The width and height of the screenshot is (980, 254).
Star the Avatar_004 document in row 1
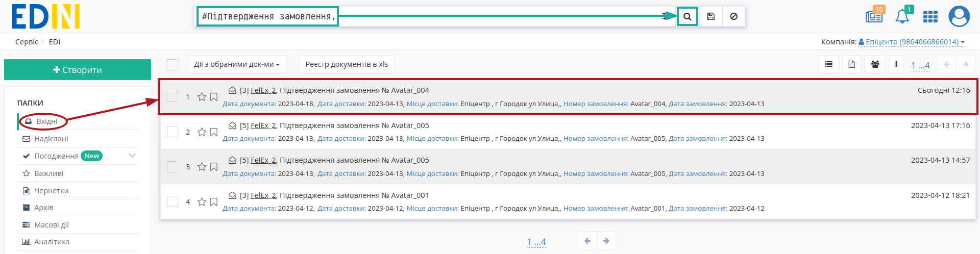pyautogui.click(x=202, y=97)
